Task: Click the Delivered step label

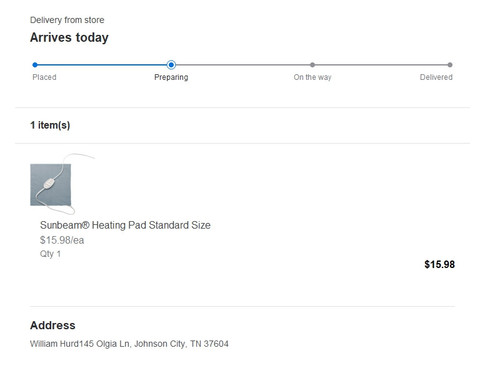Action: coord(436,77)
